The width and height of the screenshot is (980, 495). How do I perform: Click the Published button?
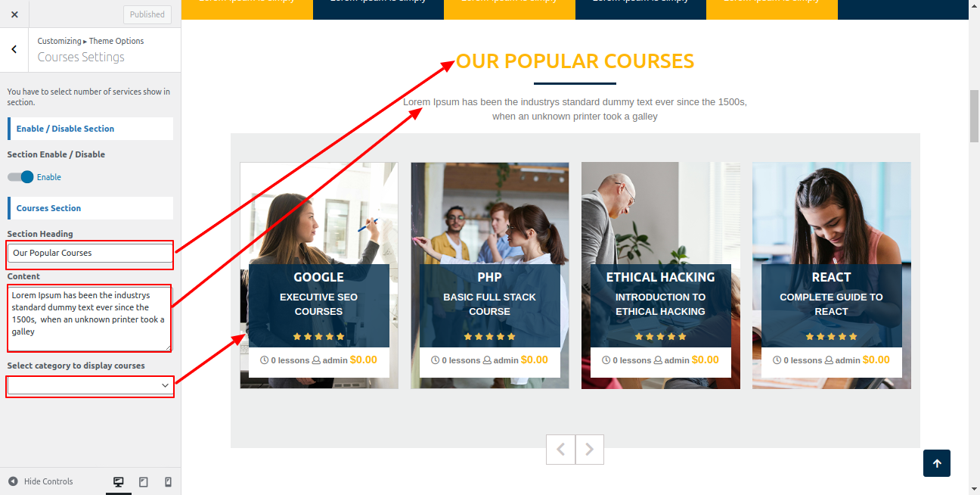(147, 14)
